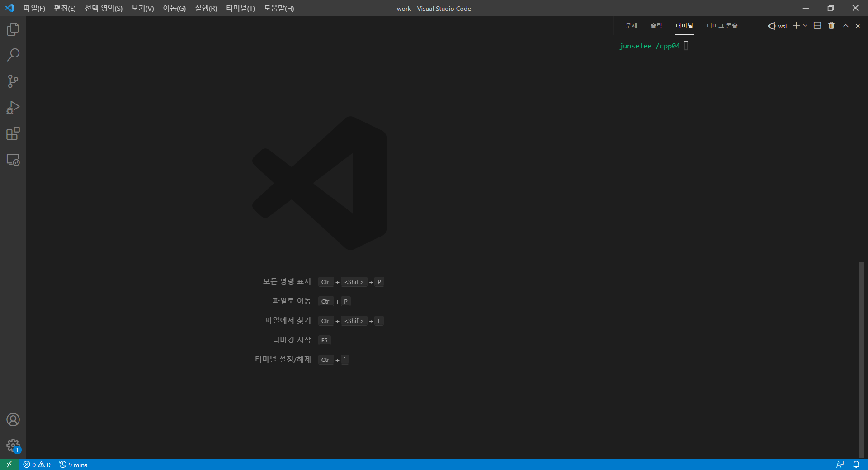Maximize the panel with up chevron
The width and height of the screenshot is (868, 470).
(846, 26)
